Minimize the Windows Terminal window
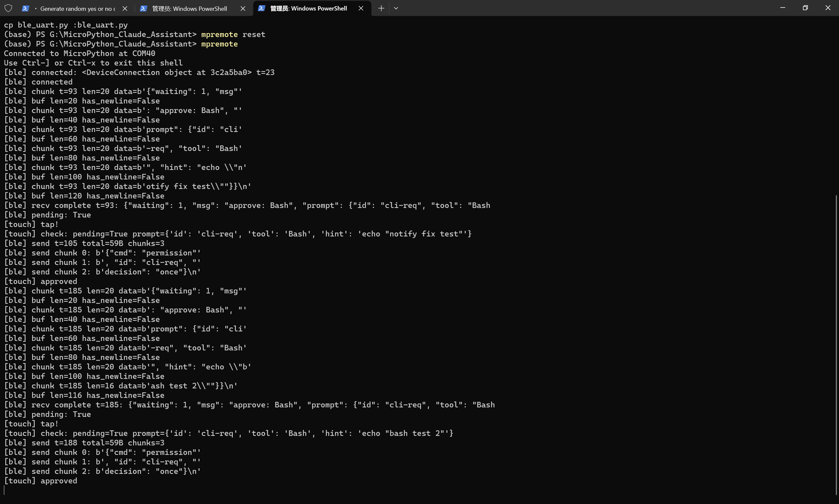 tap(783, 8)
